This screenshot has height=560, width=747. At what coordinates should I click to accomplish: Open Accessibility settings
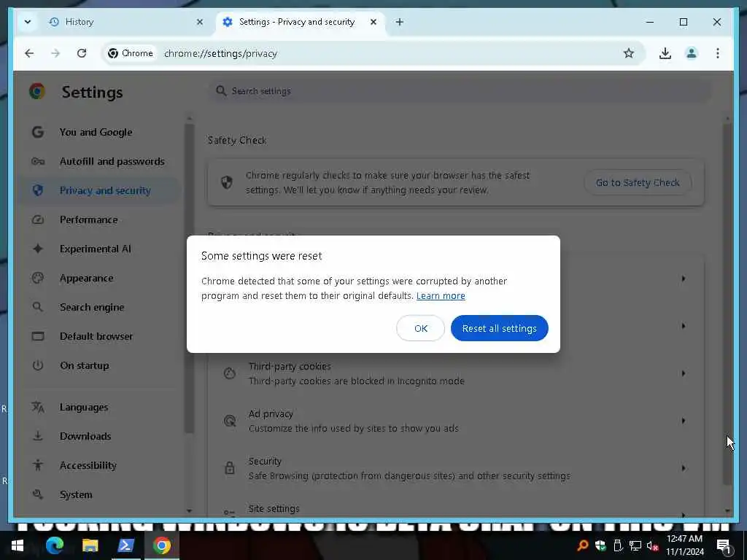pos(99,465)
